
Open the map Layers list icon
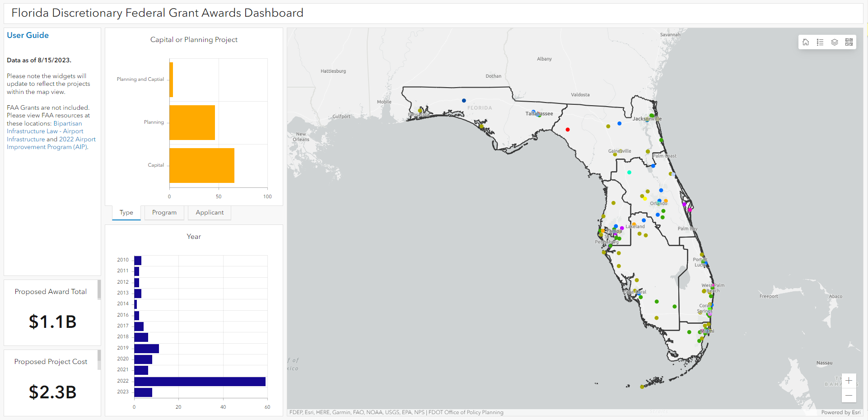(x=835, y=42)
